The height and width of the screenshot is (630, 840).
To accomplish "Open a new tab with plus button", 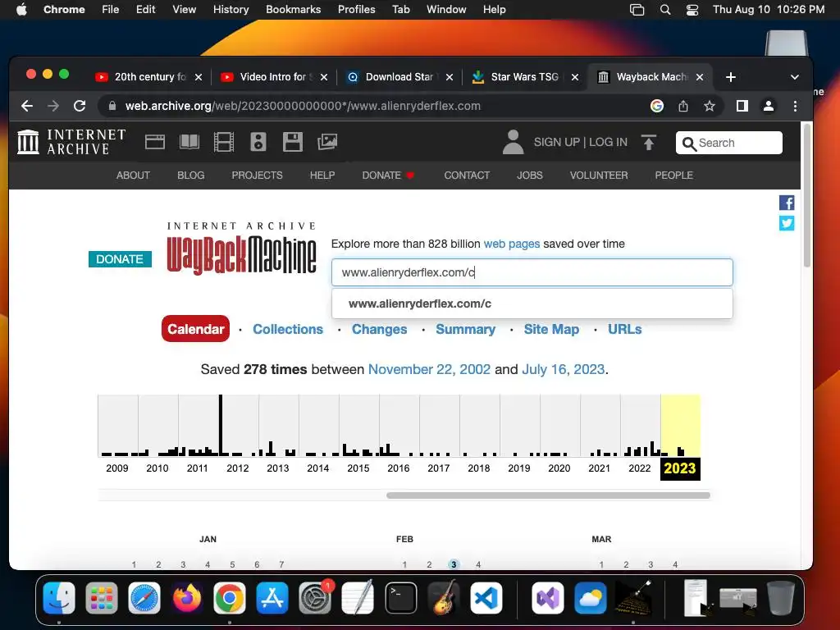I will pos(731,77).
